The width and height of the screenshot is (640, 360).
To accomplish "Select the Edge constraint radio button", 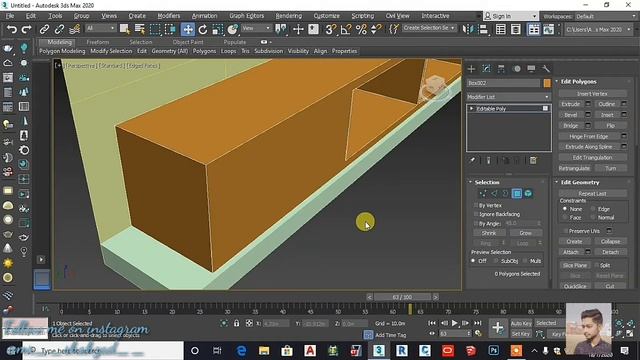I will [x=593, y=209].
